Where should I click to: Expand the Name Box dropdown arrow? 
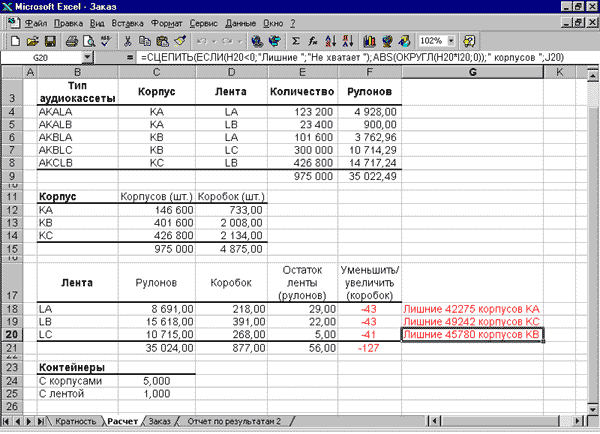tap(87, 58)
